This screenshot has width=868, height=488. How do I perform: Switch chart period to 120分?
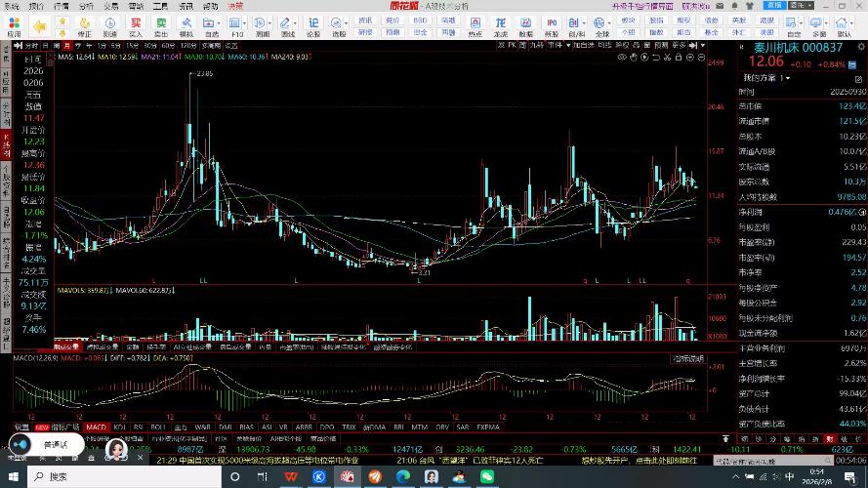coord(188,46)
